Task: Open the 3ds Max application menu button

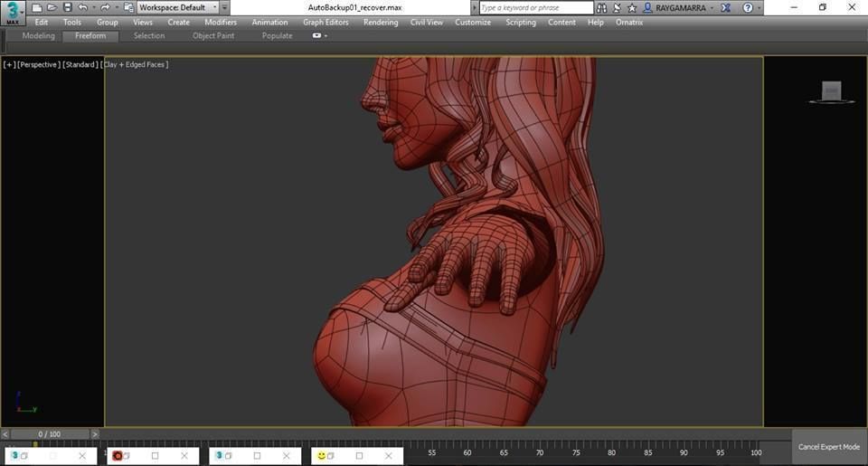Action: [12, 13]
